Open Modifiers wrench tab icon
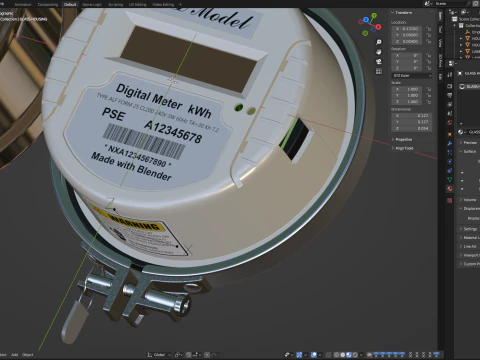The width and height of the screenshot is (480, 360). [450, 143]
